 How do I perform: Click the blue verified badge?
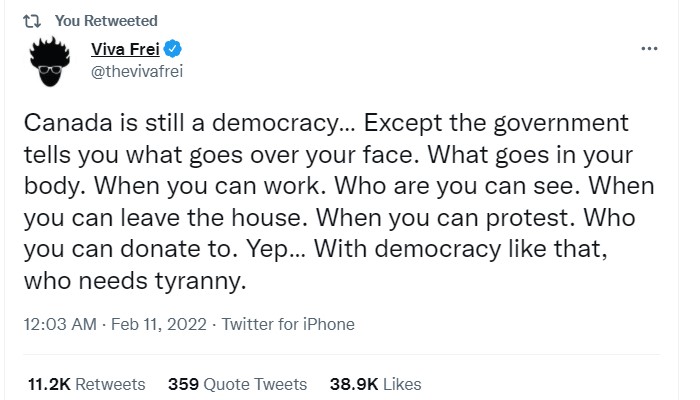pos(174,50)
